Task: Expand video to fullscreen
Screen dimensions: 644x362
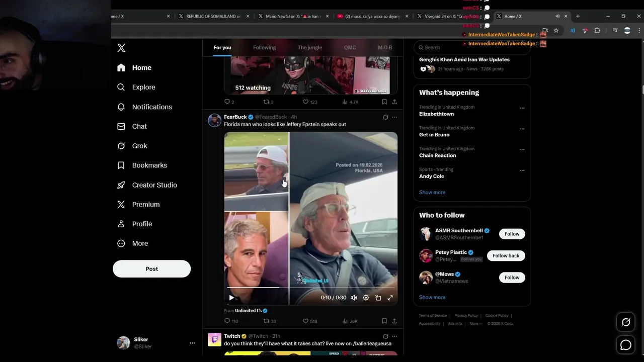Action: 390,298
